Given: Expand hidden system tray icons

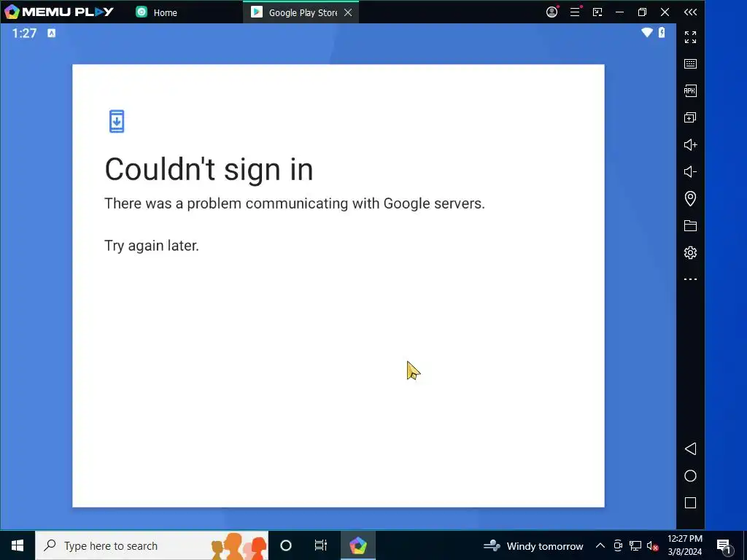Looking at the screenshot, I should point(600,545).
